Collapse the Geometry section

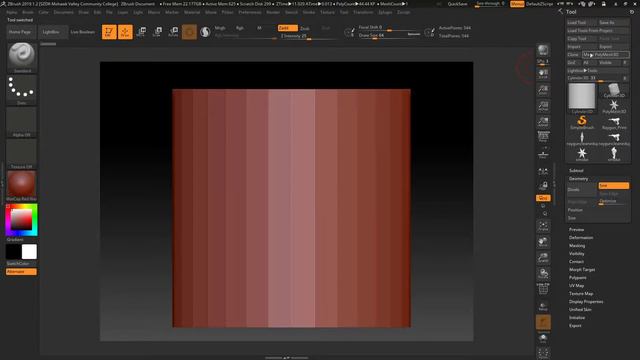(578, 178)
